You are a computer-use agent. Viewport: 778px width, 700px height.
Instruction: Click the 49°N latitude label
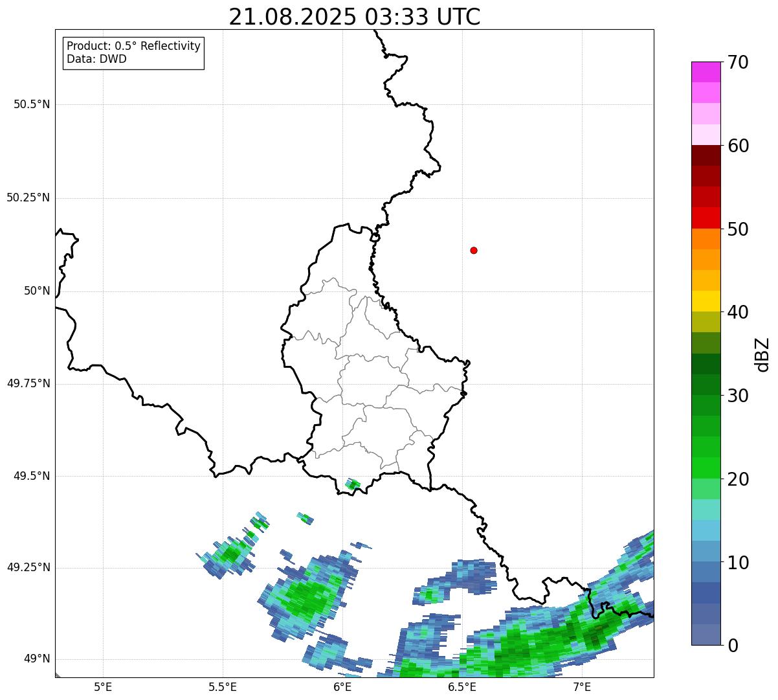coord(37,659)
